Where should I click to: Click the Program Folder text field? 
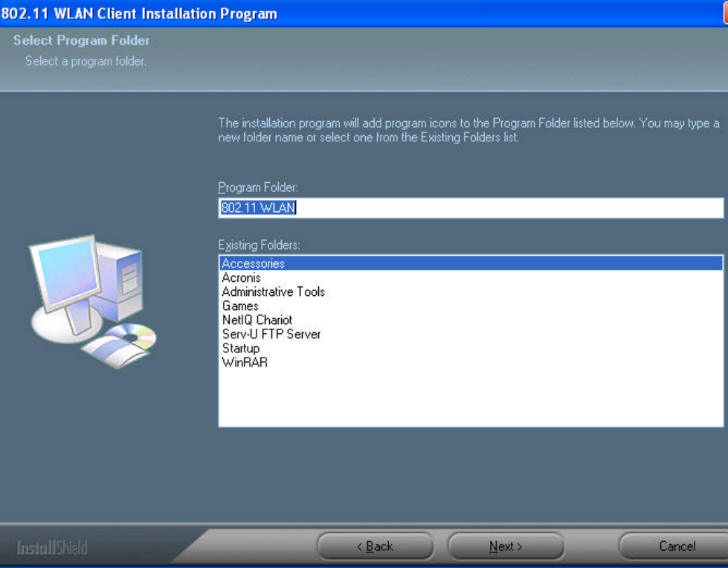(471, 207)
